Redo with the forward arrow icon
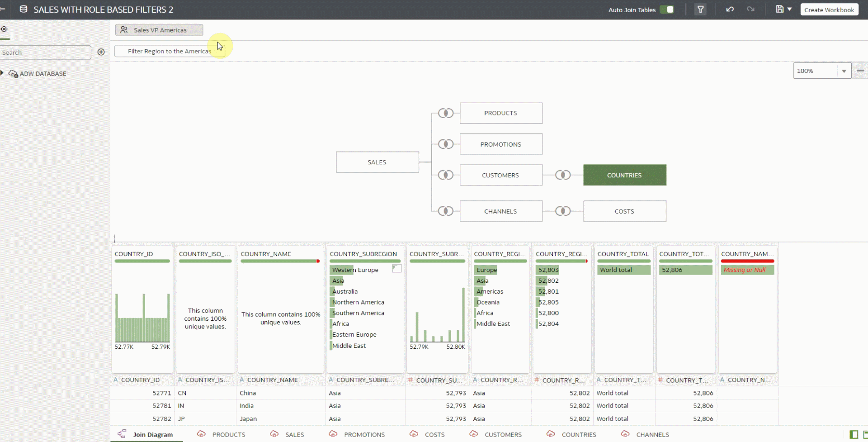Screen dimensions: 868x442 [x=750, y=10]
